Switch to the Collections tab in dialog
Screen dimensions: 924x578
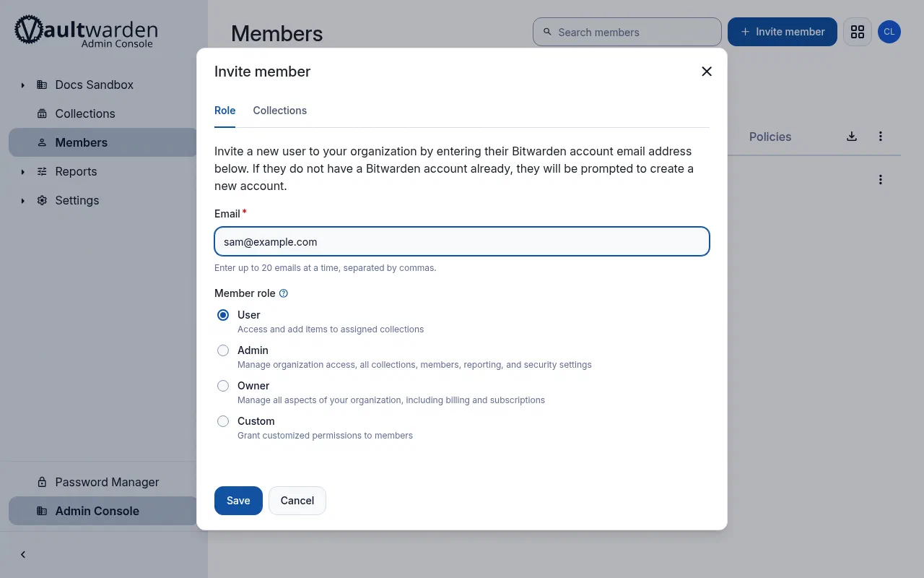280,111
